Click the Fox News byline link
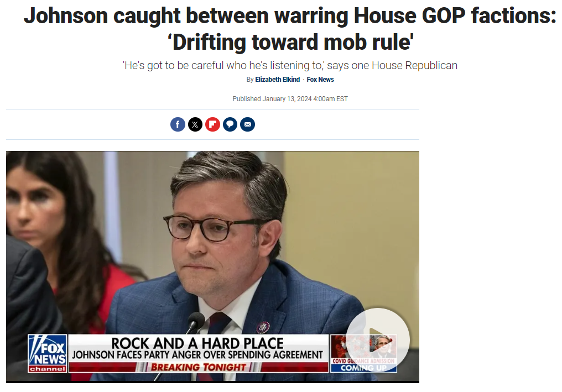 pos(320,80)
